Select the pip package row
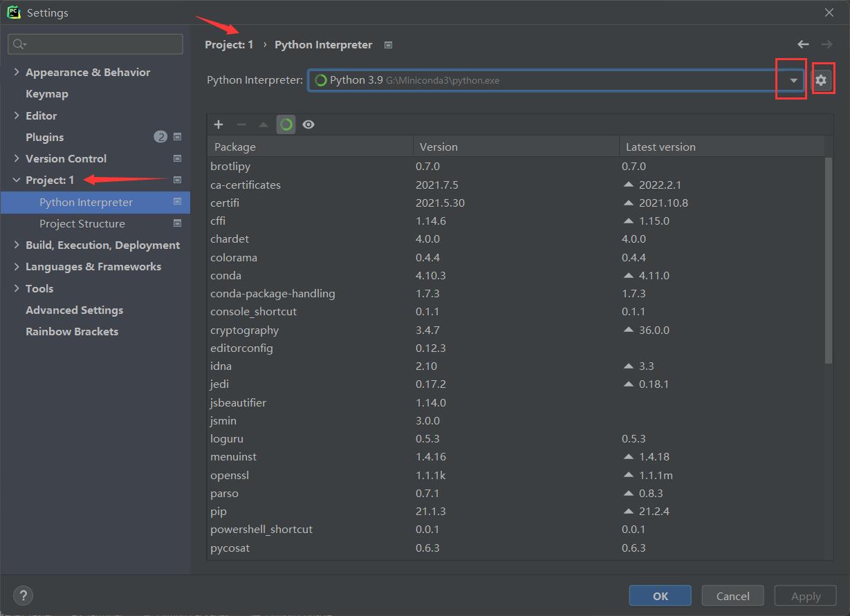This screenshot has width=850, height=616. click(x=516, y=511)
